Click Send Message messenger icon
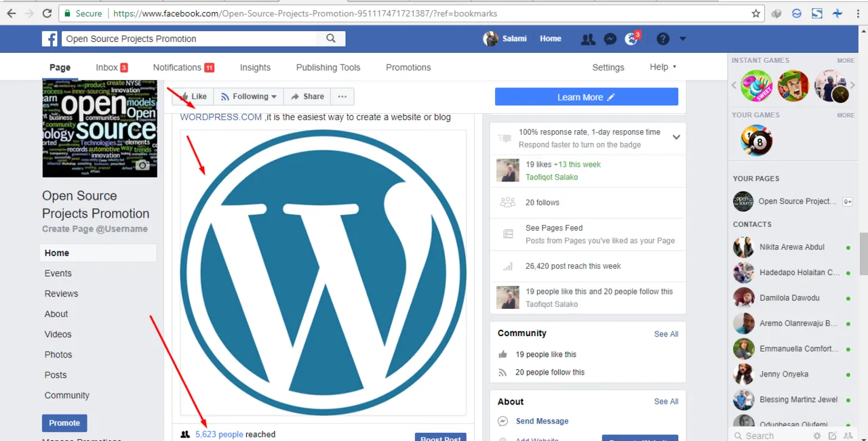The image size is (868, 441). (503, 421)
